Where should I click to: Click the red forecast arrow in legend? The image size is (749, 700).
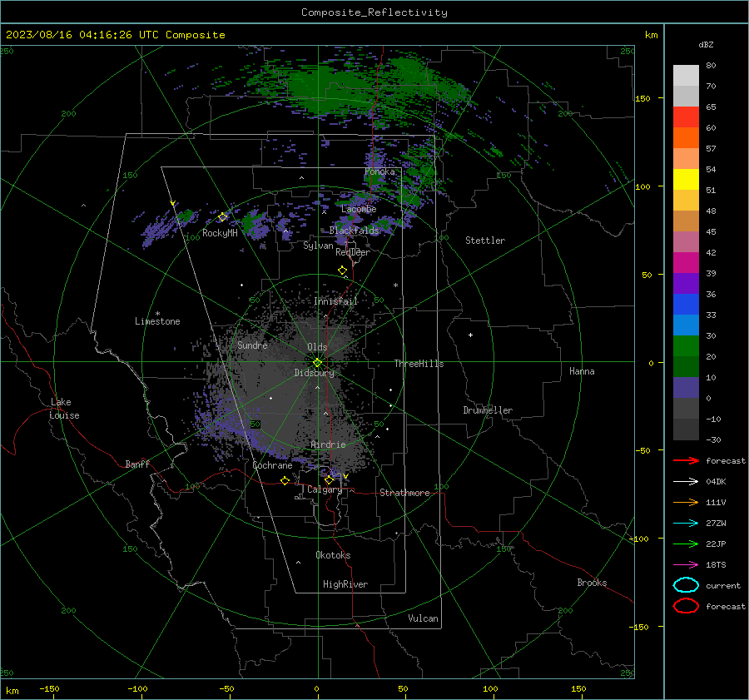tap(686, 460)
